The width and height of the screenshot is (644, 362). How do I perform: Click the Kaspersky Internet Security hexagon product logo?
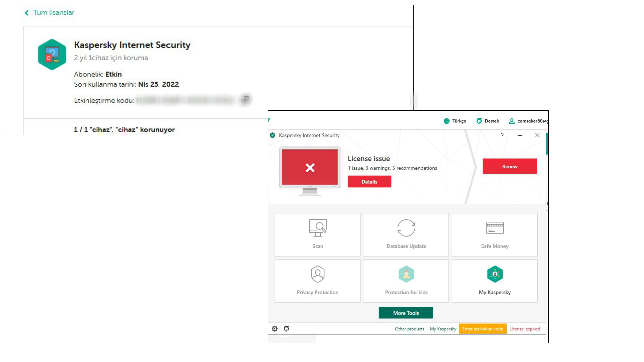pyautogui.click(x=52, y=54)
